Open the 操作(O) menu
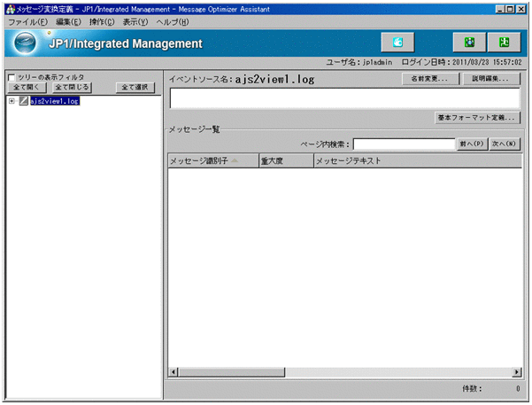This screenshot has width=532, height=405. [102, 21]
